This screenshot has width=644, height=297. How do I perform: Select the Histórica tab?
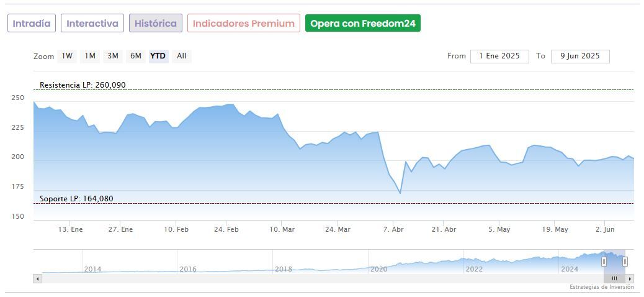coord(156,24)
